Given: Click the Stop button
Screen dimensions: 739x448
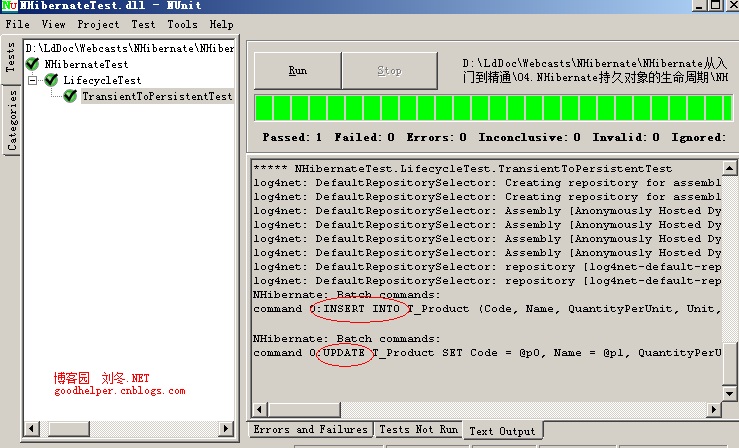Looking at the screenshot, I should pyautogui.click(x=389, y=70).
